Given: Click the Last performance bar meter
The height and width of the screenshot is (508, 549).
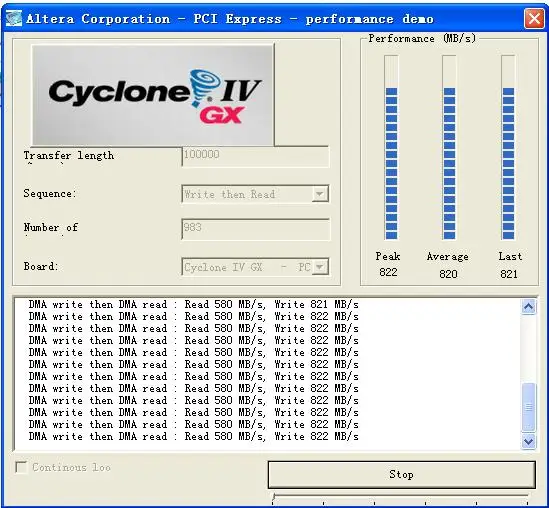Looking at the screenshot, I should [x=508, y=147].
